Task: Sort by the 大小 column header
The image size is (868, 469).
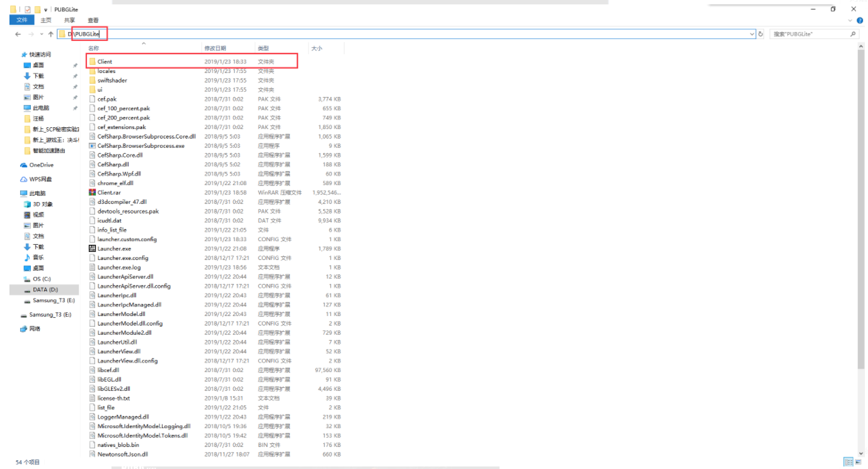Action: [x=316, y=48]
